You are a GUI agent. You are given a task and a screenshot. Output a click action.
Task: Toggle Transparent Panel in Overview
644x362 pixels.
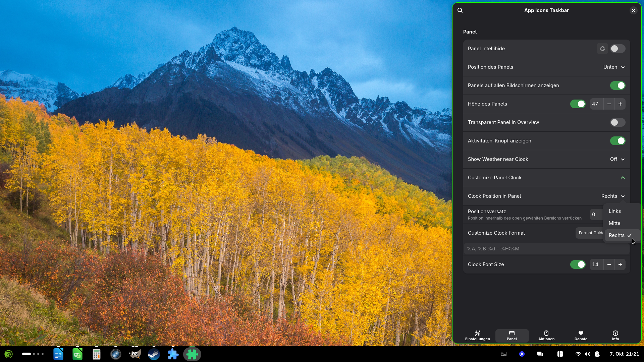618,122
